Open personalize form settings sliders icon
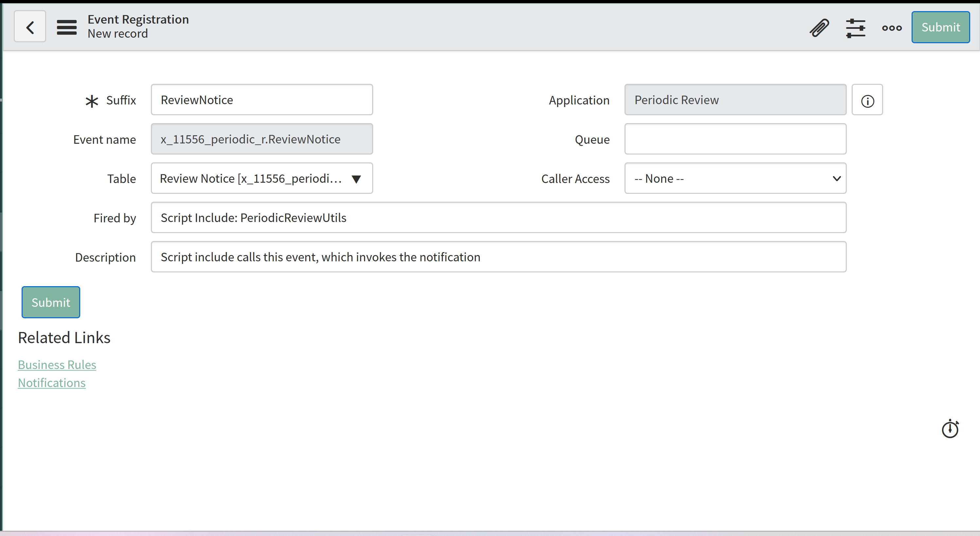 (x=855, y=28)
